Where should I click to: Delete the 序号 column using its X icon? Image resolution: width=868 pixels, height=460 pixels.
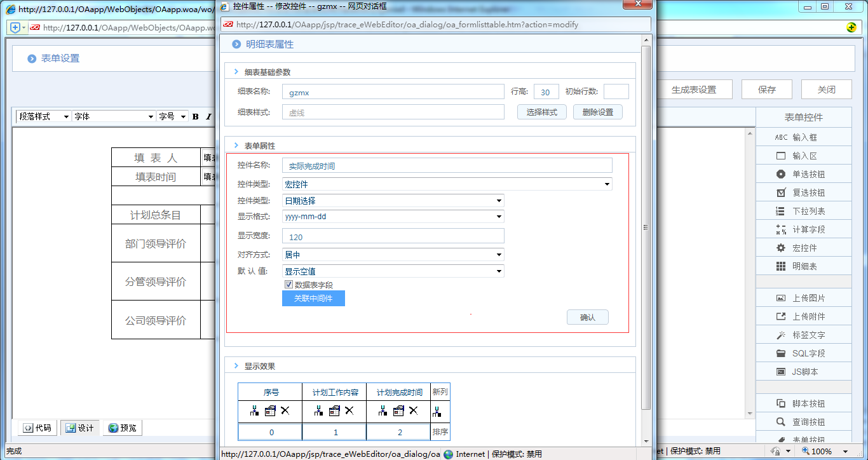285,411
